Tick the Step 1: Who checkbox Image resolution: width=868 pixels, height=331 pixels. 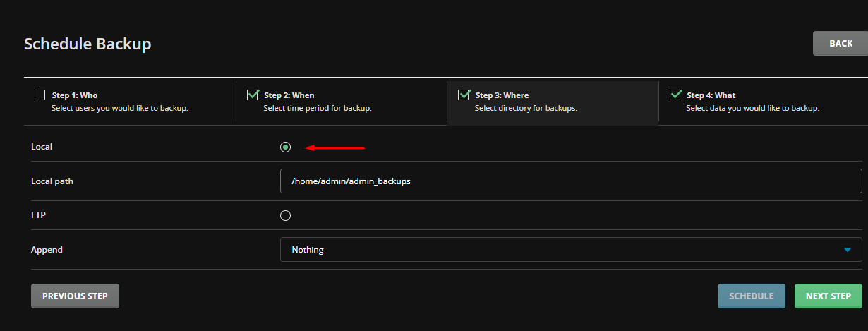[40, 95]
